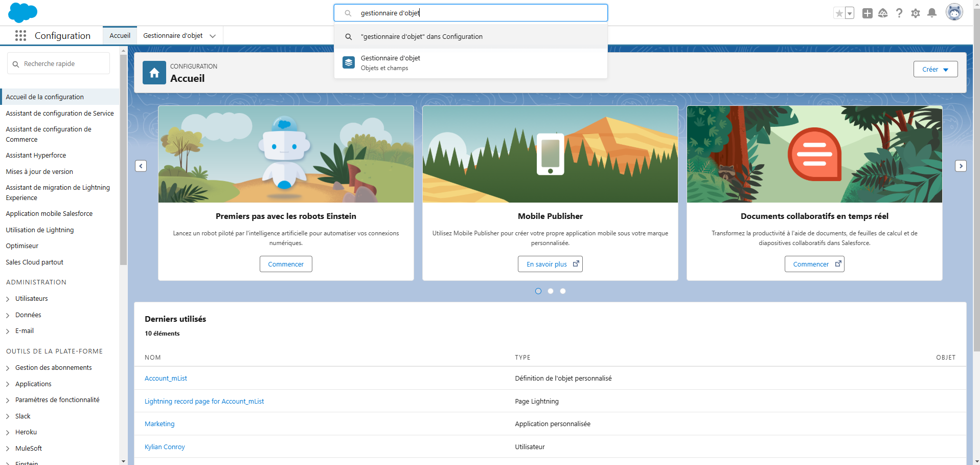Screen dimensions: 980x465
Task: Open Lightning record page for Account_mList
Action: click(204, 401)
